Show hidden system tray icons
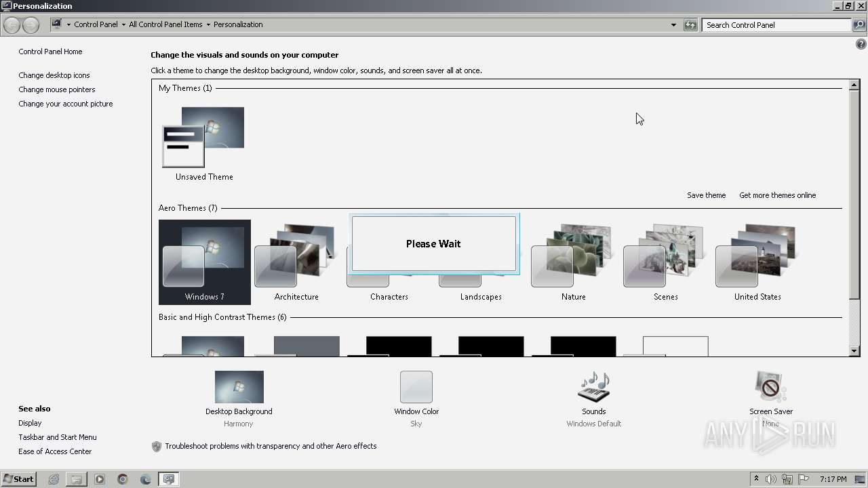 click(x=756, y=479)
